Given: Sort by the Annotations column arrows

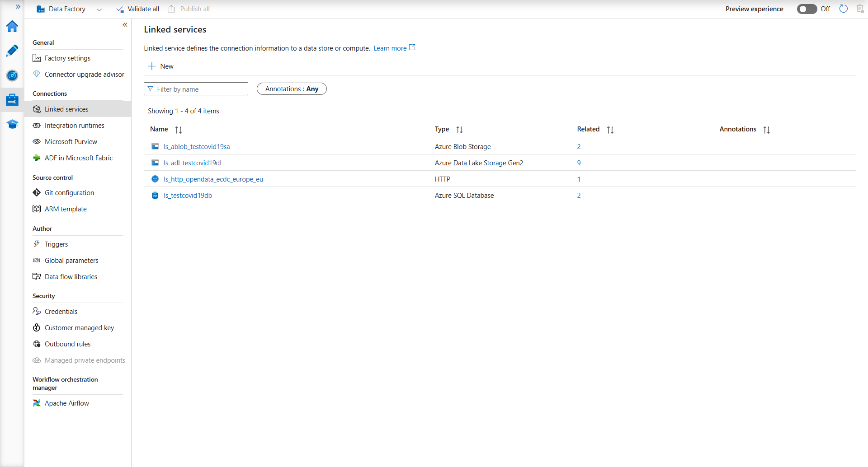Looking at the screenshot, I should pos(767,130).
